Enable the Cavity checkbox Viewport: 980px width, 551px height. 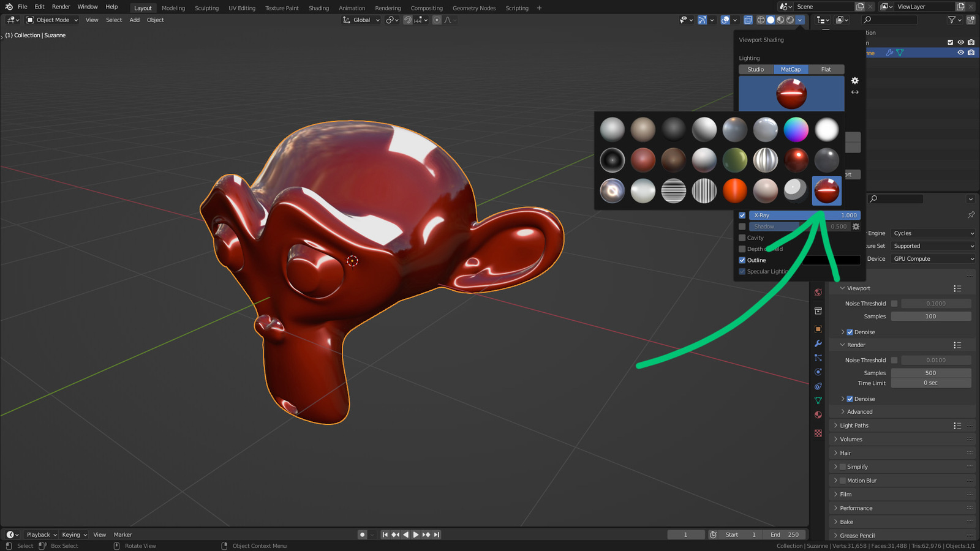coord(742,238)
